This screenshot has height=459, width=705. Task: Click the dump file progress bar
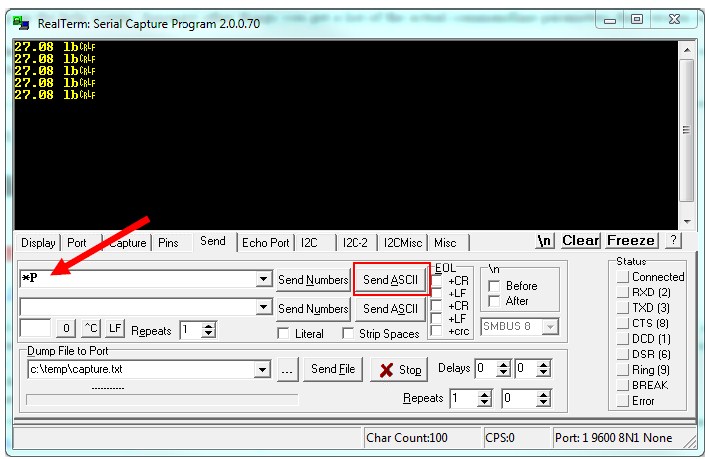pyautogui.click(x=162, y=400)
